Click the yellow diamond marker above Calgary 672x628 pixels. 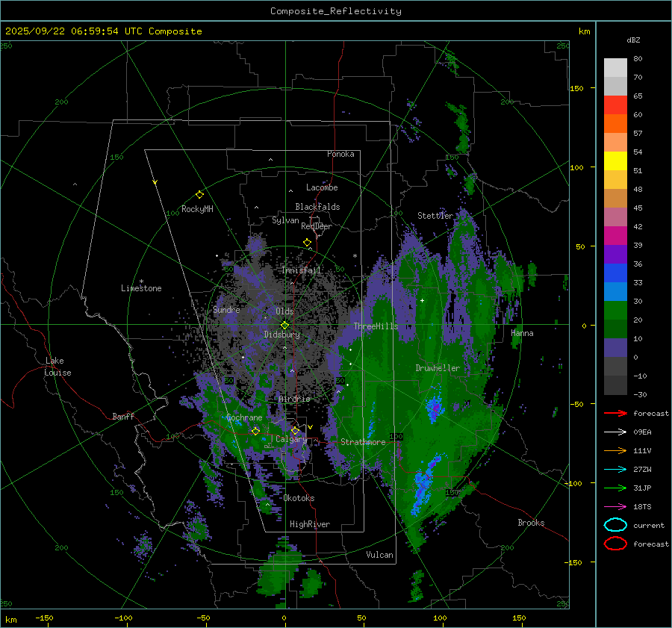click(295, 431)
